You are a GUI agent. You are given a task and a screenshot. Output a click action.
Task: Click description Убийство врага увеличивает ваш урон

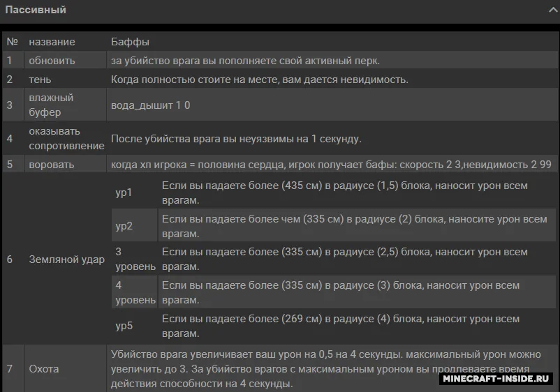pyautogui.click(x=325, y=369)
